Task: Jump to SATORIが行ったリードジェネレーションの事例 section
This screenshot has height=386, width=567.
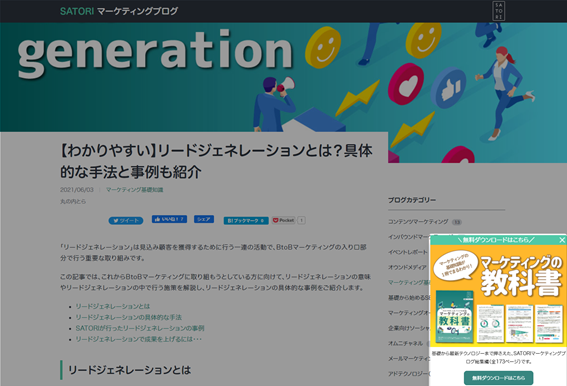Action: coord(140,328)
